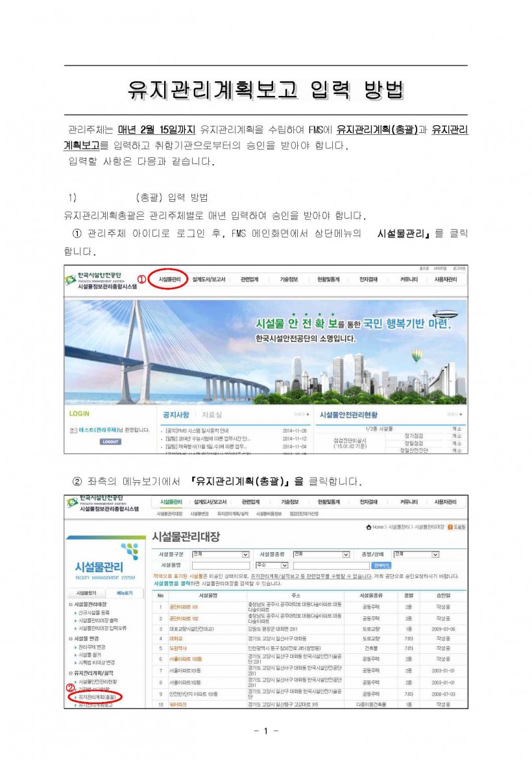The height and width of the screenshot is (761, 532).
Task: Open the 종별/상태 dropdown
Action: [435, 555]
